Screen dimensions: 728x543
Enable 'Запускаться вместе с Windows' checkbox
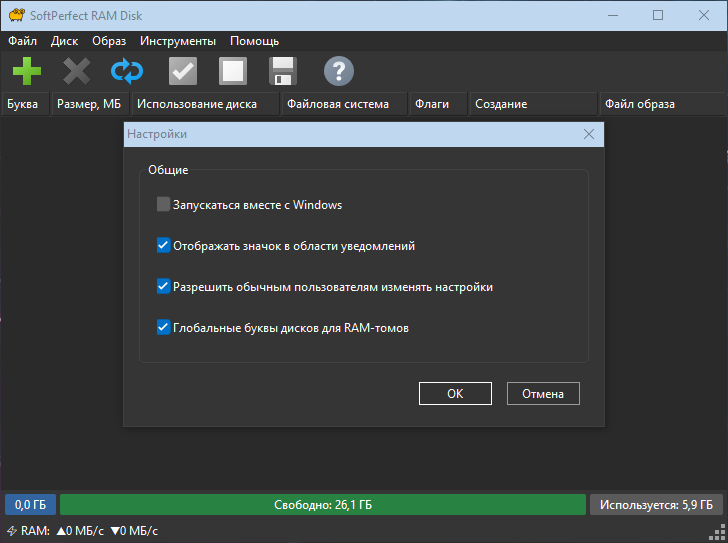click(164, 205)
